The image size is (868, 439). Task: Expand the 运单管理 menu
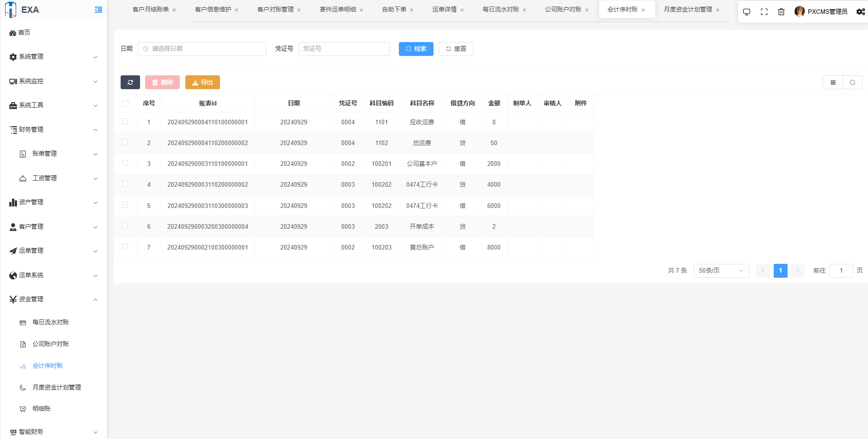point(54,251)
